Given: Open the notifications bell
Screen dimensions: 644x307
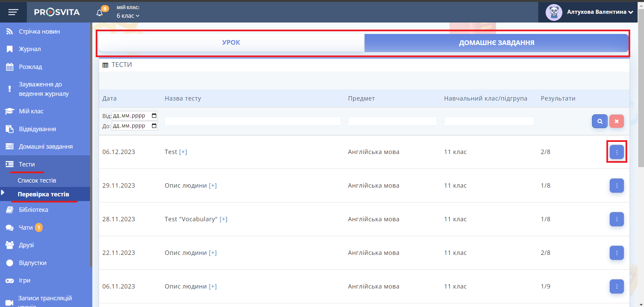Looking at the screenshot, I should [100, 13].
